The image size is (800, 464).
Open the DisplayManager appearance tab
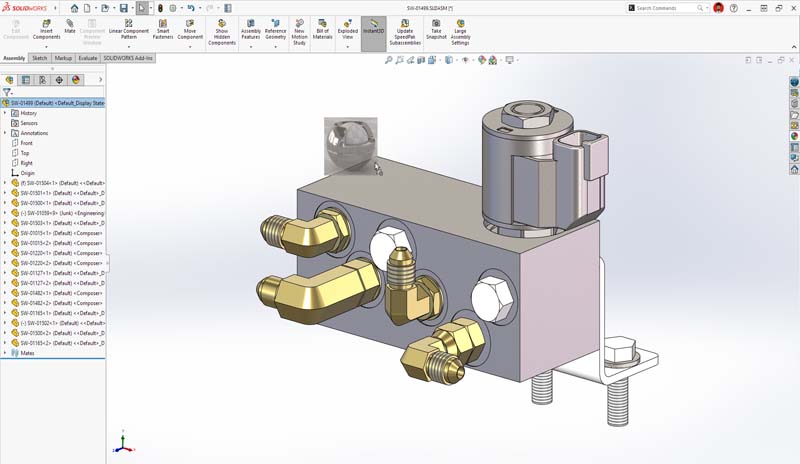[x=76, y=80]
